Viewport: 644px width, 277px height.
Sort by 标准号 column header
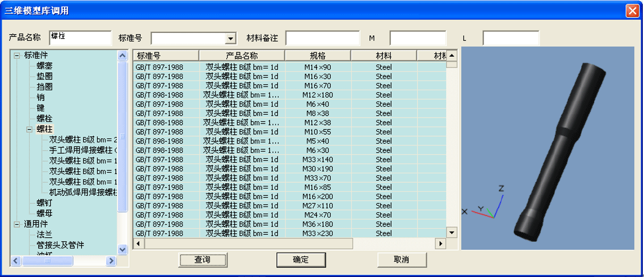click(x=166, y=56)
